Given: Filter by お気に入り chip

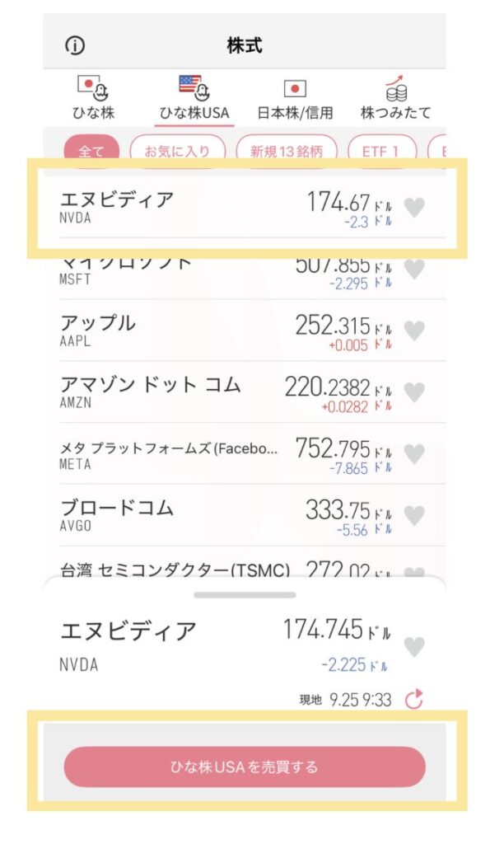Looking at the screenshot, I should pos(176,152).
